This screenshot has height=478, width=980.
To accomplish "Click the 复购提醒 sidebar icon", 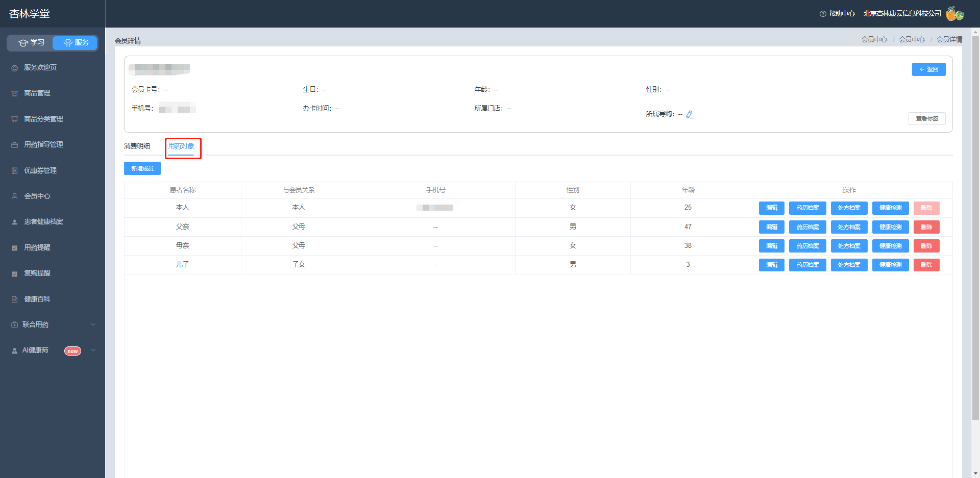I will (14, 273).
